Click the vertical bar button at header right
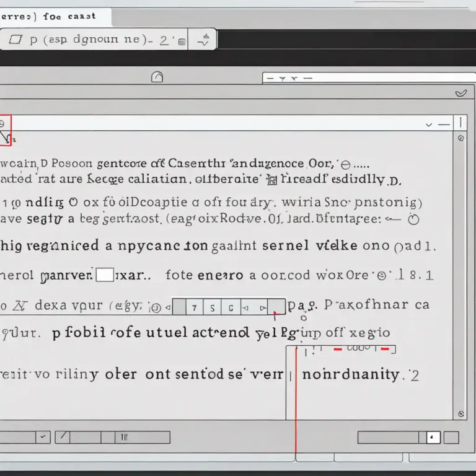476x476 pixels. [461, 123]
